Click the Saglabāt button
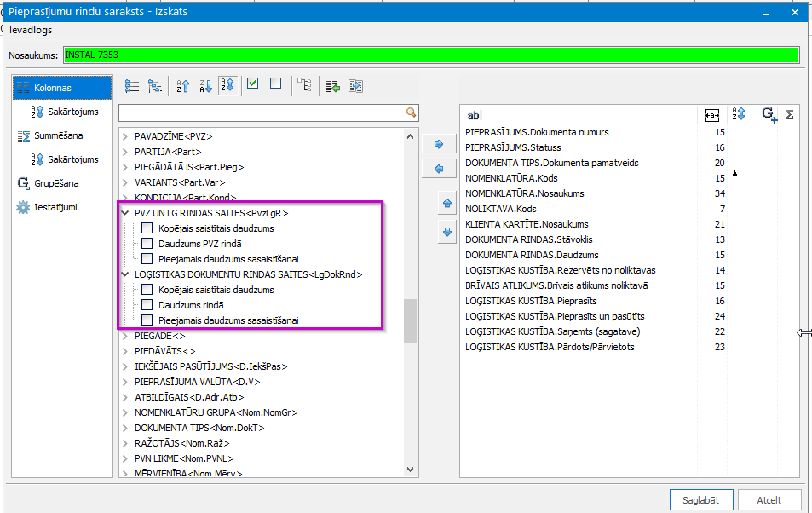Image resolution: width=812 pixels, height=513 pixels. point(701,500)
